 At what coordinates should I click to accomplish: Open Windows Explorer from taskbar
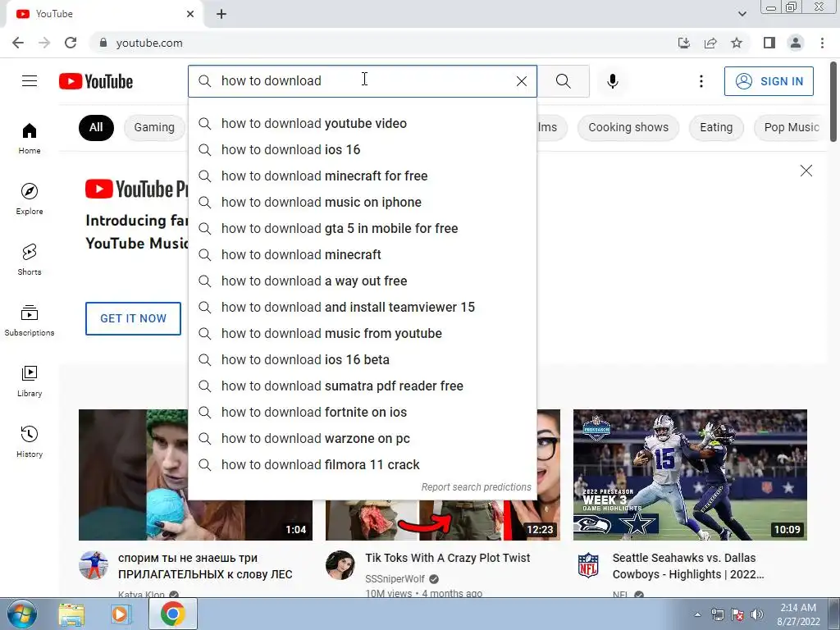pos(71,614)
